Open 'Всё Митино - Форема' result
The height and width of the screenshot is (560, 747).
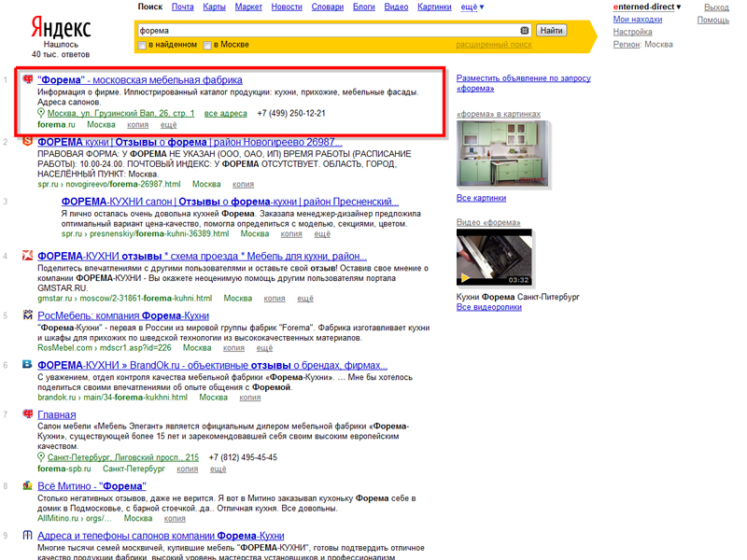(92, 486)
